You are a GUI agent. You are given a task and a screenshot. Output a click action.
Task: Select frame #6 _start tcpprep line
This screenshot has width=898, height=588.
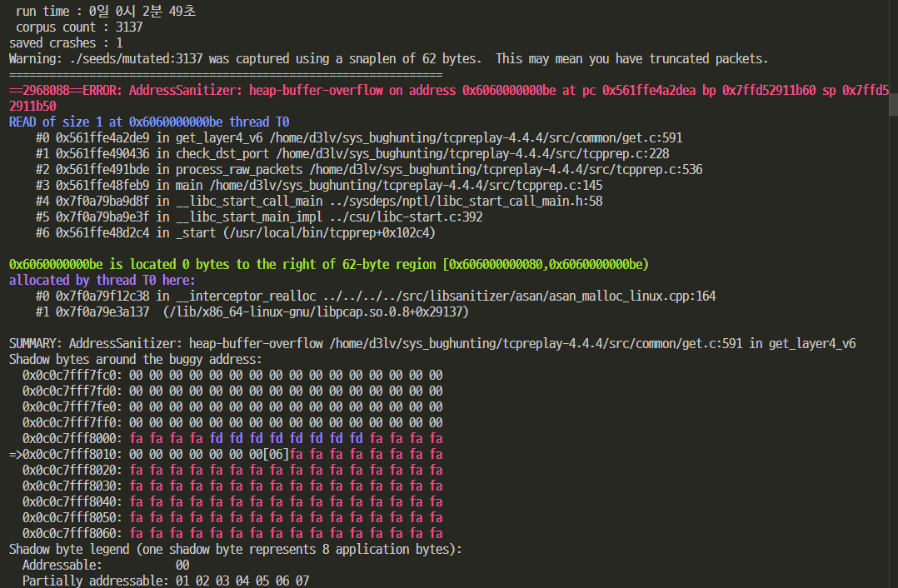236,233
